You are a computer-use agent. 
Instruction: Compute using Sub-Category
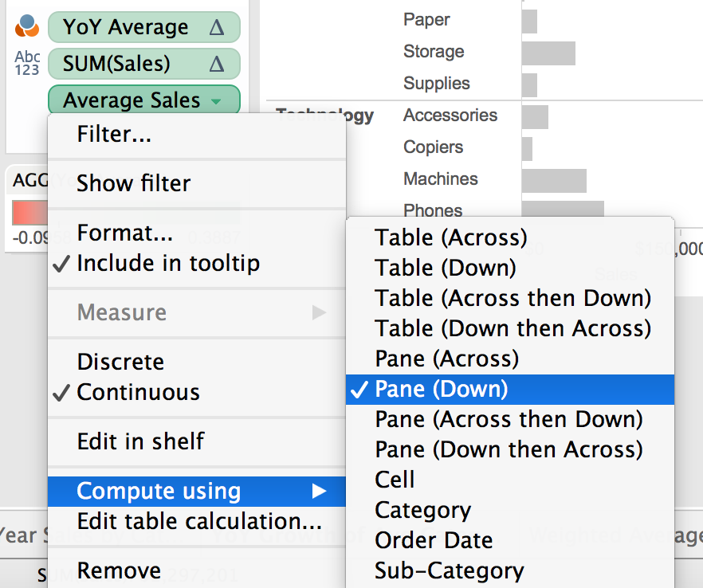450,570
